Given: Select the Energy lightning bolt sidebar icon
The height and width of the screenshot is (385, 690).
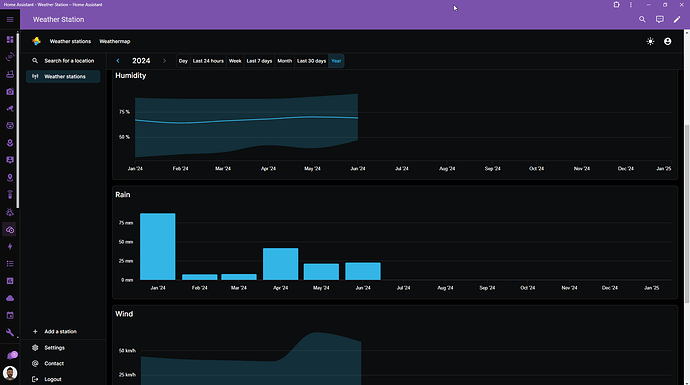Looking at the screenshot, I should click(10, 246).
